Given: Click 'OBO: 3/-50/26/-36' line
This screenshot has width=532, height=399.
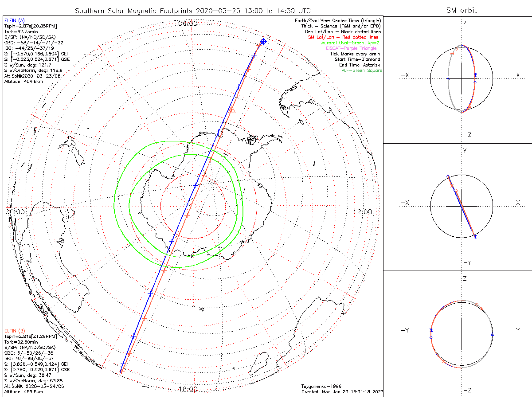Looking at the screenshot, I should pos(30,353).
